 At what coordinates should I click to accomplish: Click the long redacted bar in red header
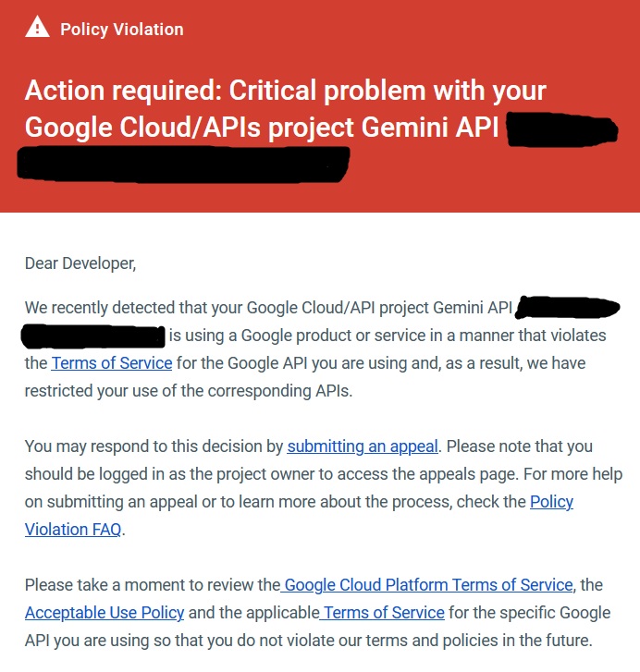click(x=183, y=164)
